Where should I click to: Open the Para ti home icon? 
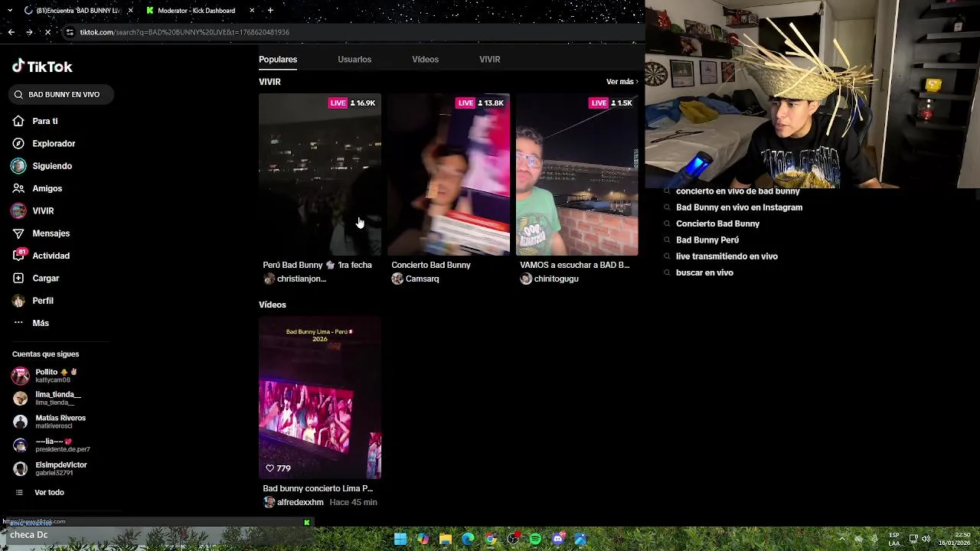point(18,121)
